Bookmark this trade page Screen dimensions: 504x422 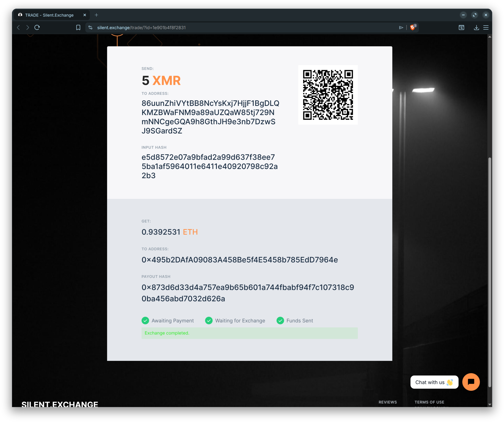coord(78,28)
